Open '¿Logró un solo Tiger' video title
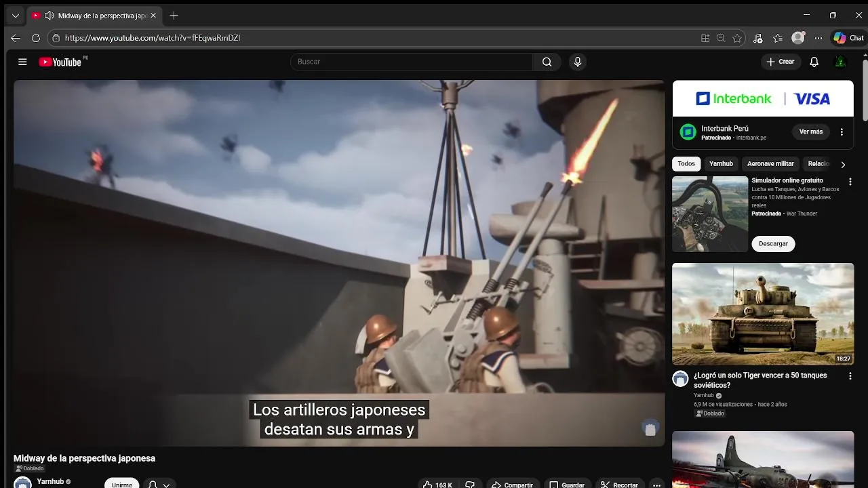Viewport: 868px width, 488px height. click(760, 380)
